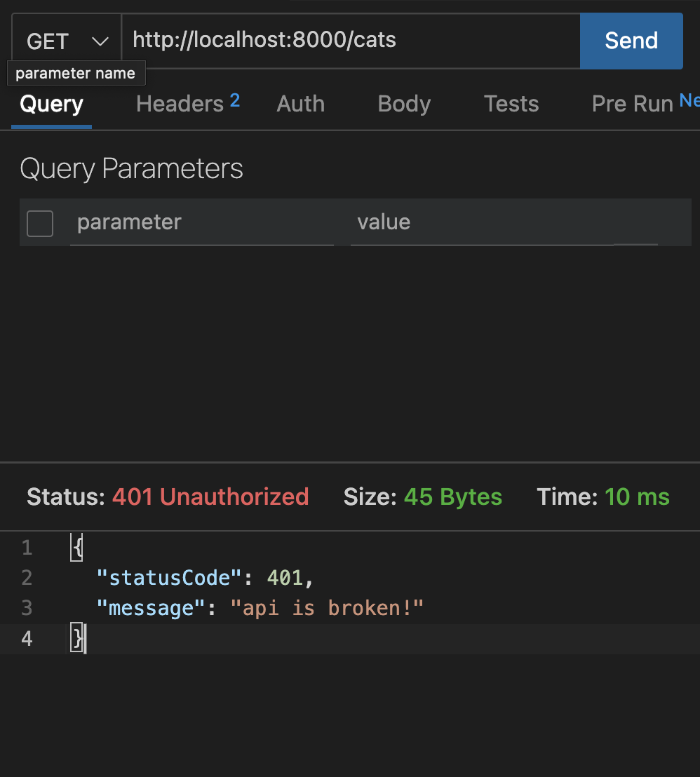Tick the query parameter row checkbox
This screenshot has height=777, width=700.
tap(40, 224)
